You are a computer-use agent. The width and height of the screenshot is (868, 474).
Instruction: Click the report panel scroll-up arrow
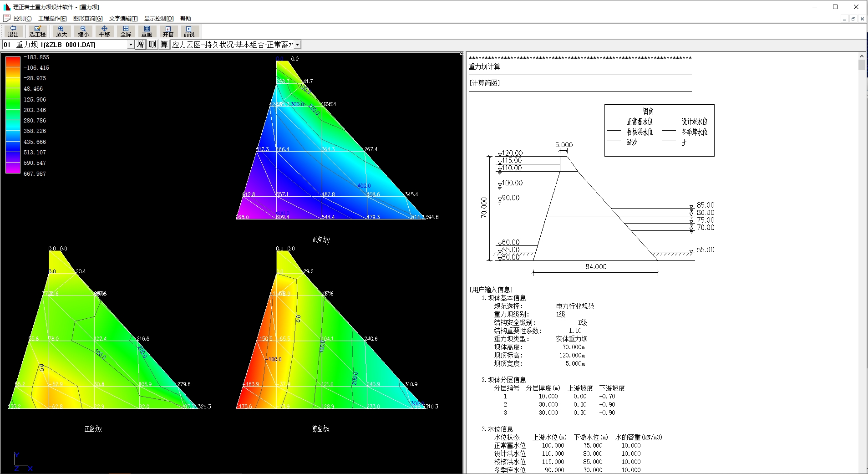[862, 56]
